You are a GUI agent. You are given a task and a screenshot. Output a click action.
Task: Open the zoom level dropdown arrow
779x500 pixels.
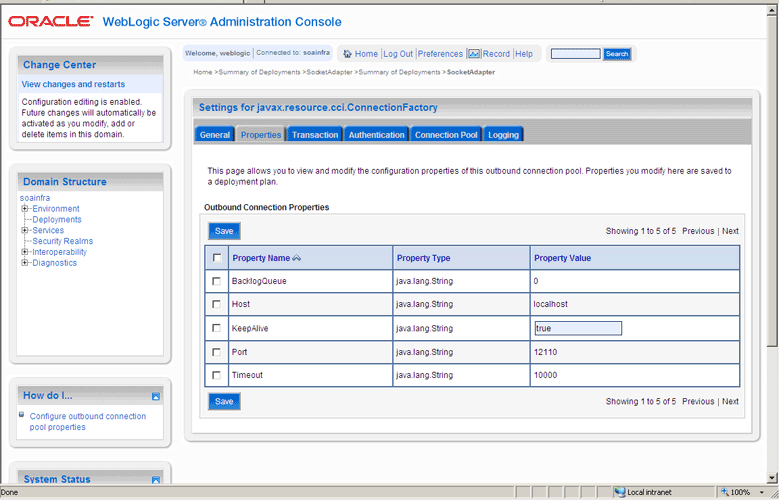(x=762, y=493)
